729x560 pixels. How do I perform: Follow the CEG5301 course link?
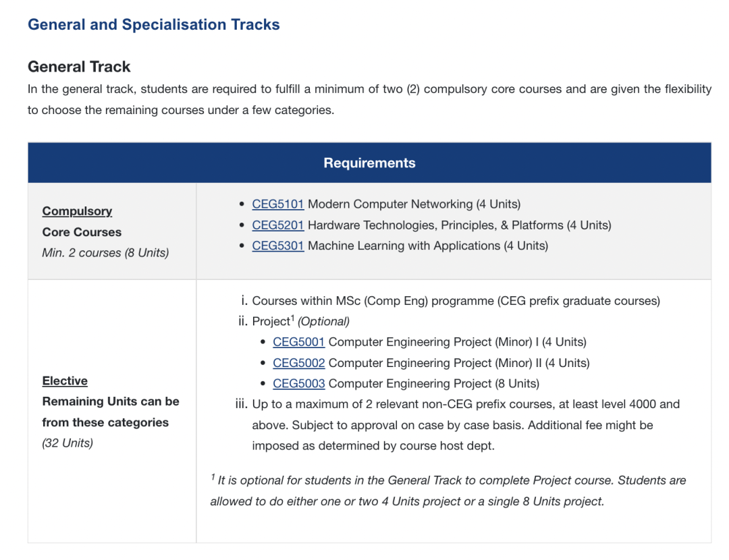pyautogui.click(x=277, y=246)
